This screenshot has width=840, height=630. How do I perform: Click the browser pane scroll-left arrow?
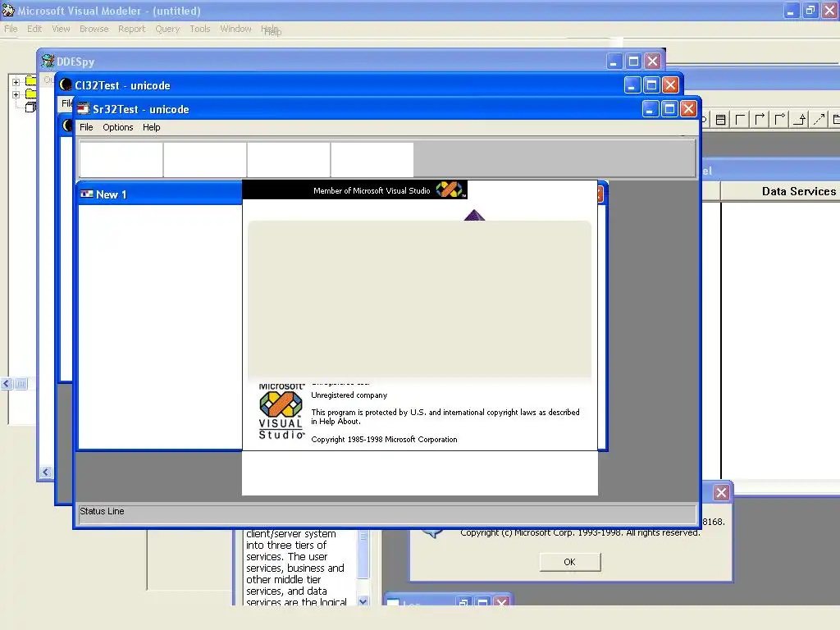(x=7, y=384)
